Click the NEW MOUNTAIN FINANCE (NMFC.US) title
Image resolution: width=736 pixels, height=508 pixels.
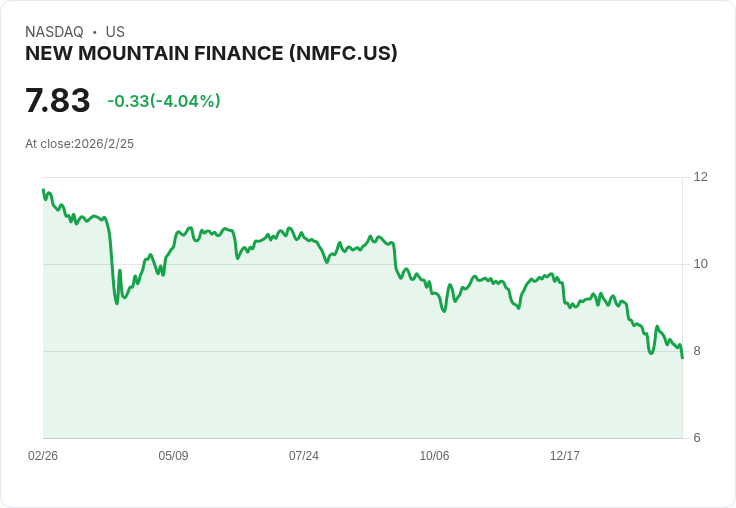coord(211,54)
